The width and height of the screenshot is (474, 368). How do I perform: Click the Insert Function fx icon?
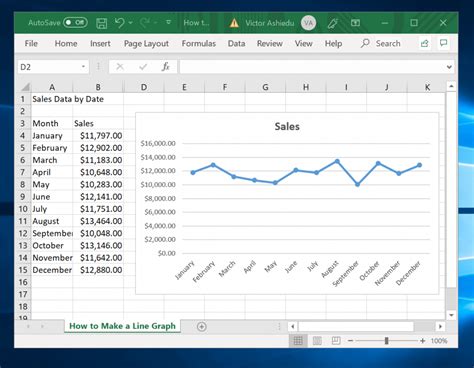tap(166, 67)
